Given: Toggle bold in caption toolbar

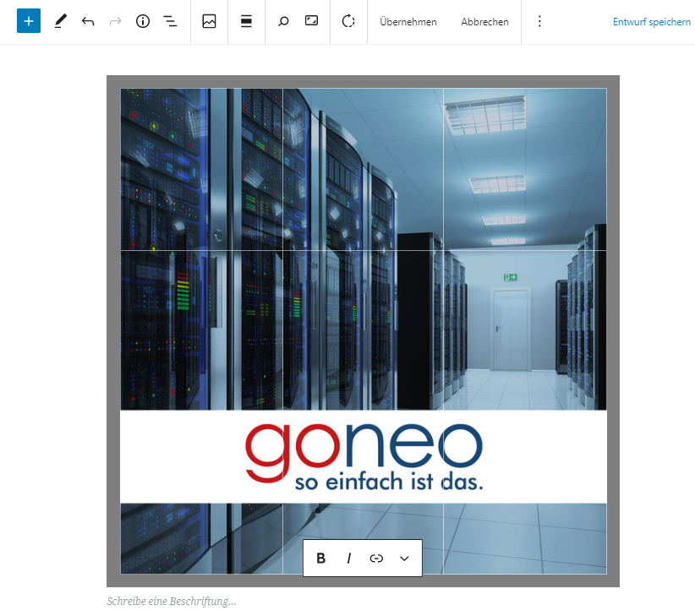Looking at the screenshot, I should click(321, 558).
